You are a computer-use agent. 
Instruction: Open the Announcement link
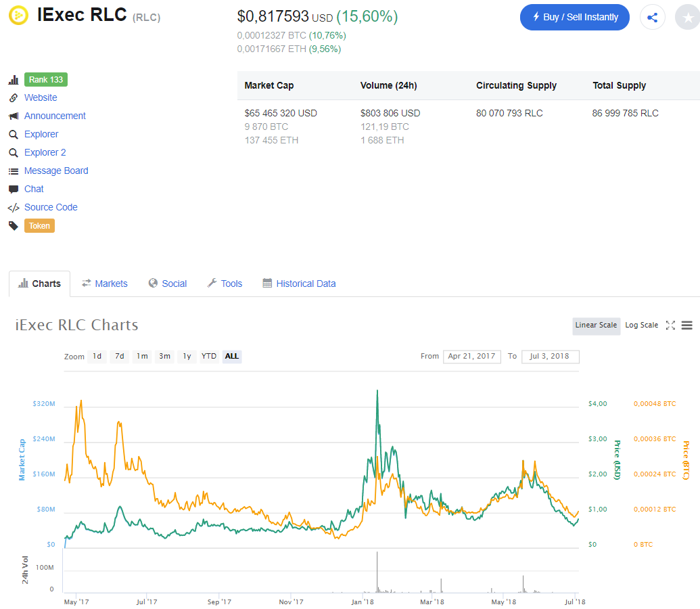[55, 116]
